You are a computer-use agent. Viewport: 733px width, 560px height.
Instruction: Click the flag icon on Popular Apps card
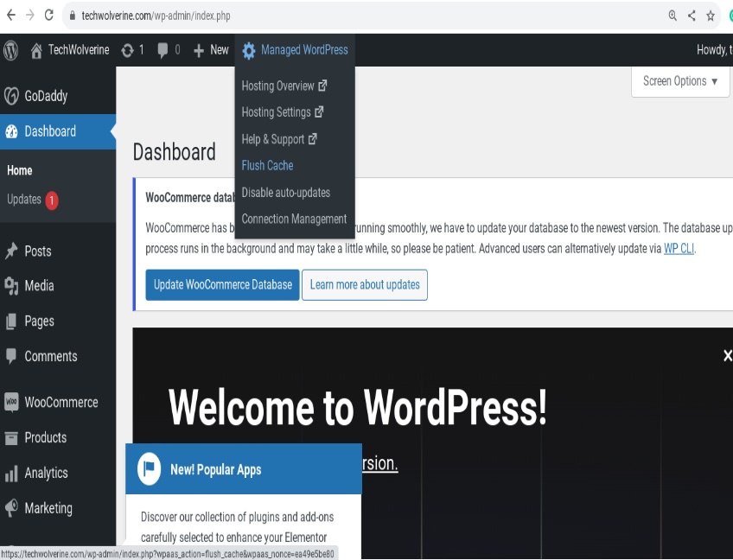coord(150,468)
